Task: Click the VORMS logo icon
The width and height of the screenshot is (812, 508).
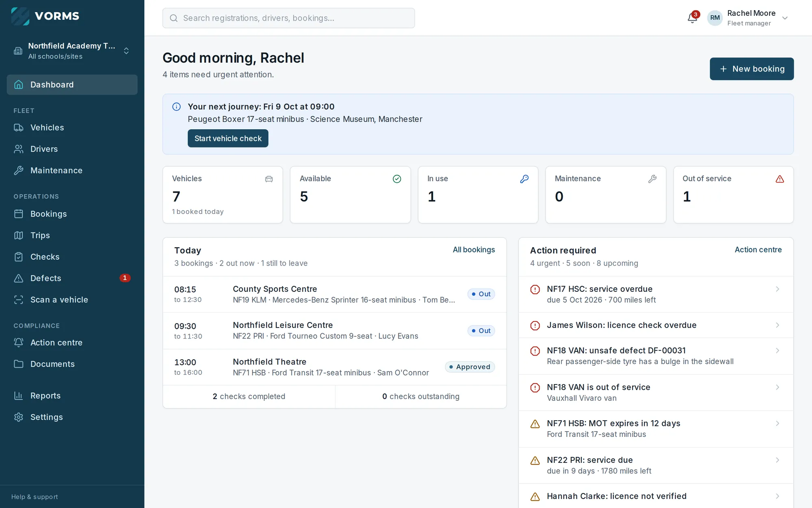Action: (20, 16)
